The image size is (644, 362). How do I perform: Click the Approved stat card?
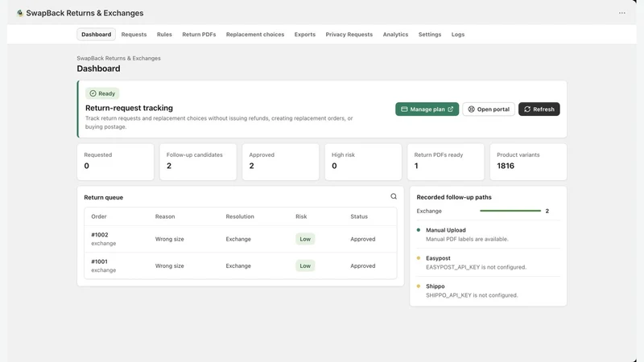click(280, 162)
